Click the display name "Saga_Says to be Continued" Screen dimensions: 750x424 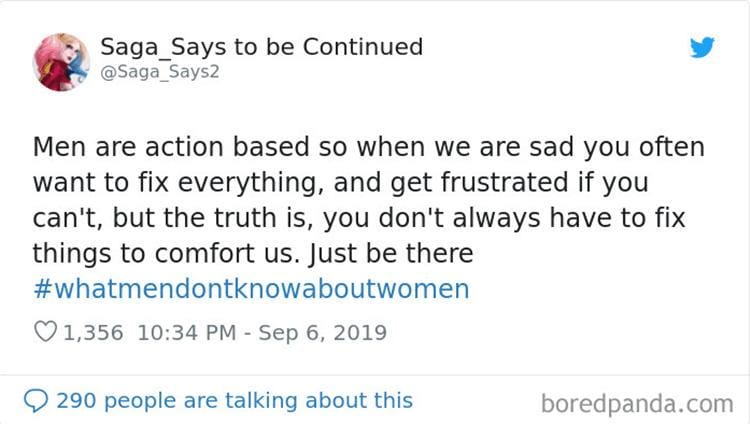261,47
